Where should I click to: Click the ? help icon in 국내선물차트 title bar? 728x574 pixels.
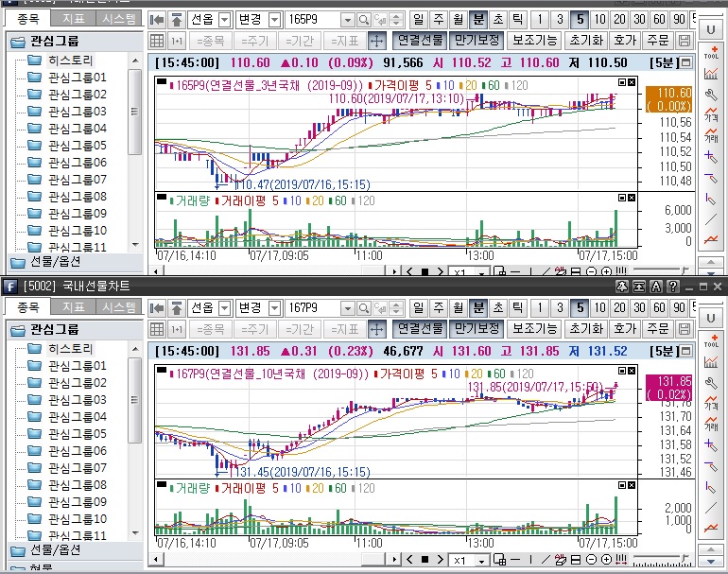pos(673,287)
